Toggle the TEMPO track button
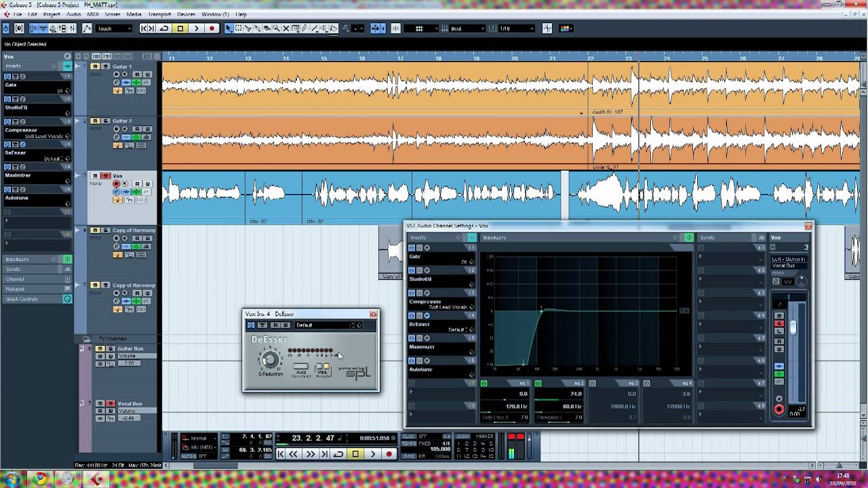Image resolution: width=868 pixels, height=488 pixels. (409, 443)
